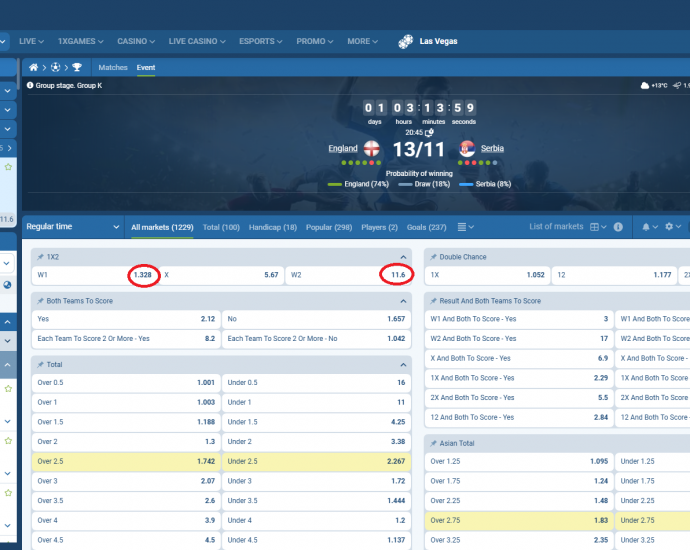Image resolution: width=690 pixels, height=550 pixels.
Task: Click List of markets label
Action: coord(556,227)
